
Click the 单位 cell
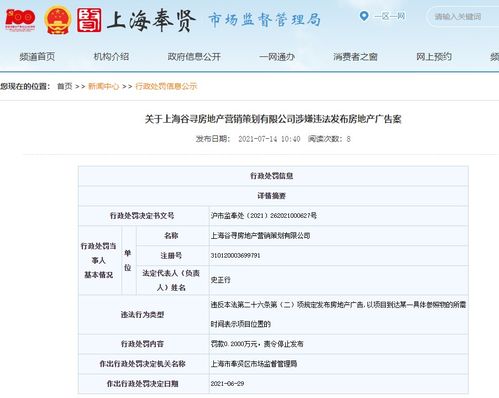[x=128, y=260]
